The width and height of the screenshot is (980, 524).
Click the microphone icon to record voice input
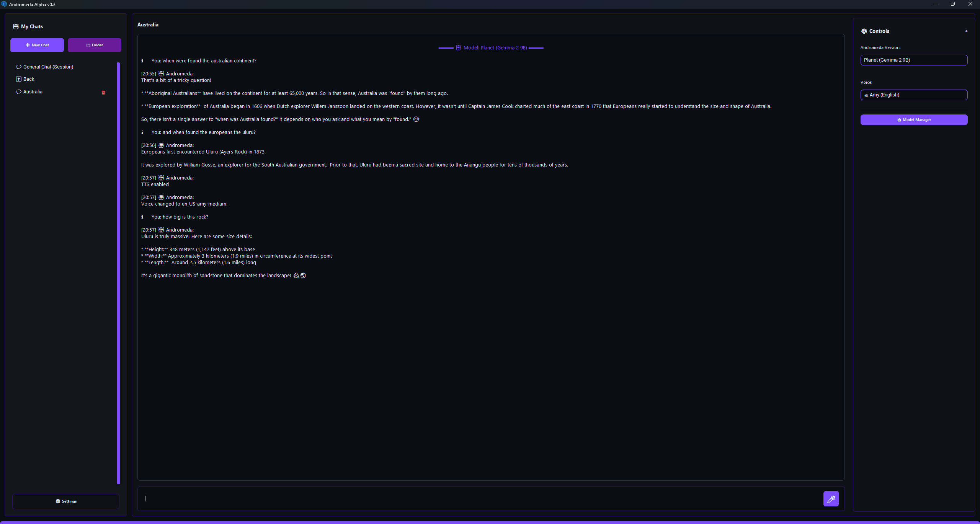(831, 499)
